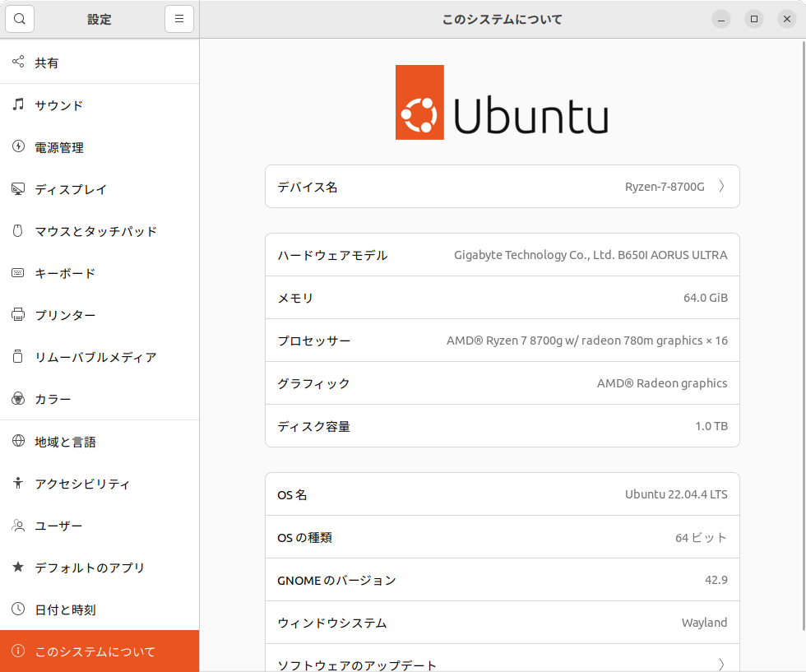Click the keyboard icon beside キーボード
The image size is (806, 672).
[x=18, y=272]
